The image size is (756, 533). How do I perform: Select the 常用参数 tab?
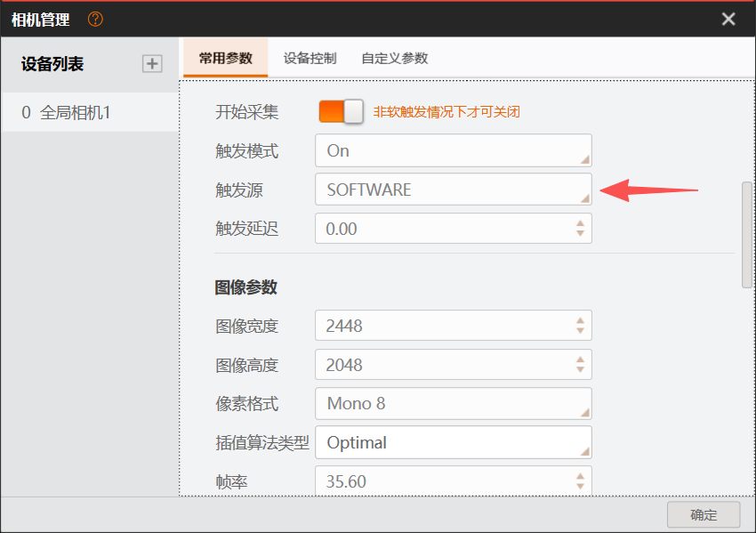pos(225,59)
